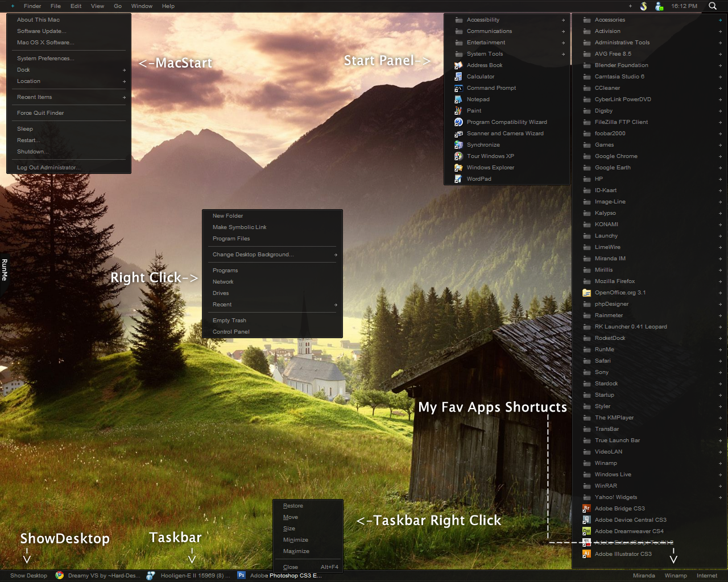Switch to the Chrome Dreamy VS taskbar item
This screenshot has width=728, height=582.
[98, 575]
